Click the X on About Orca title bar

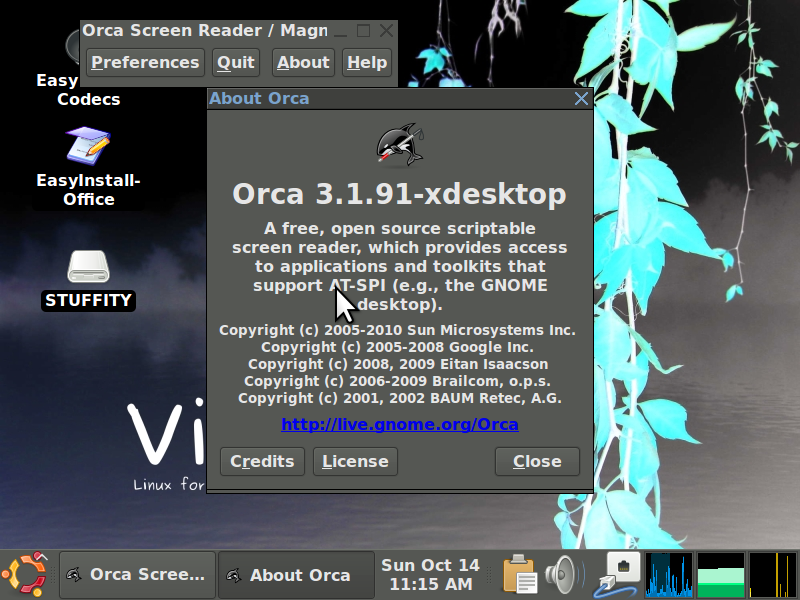pos(581,98)
